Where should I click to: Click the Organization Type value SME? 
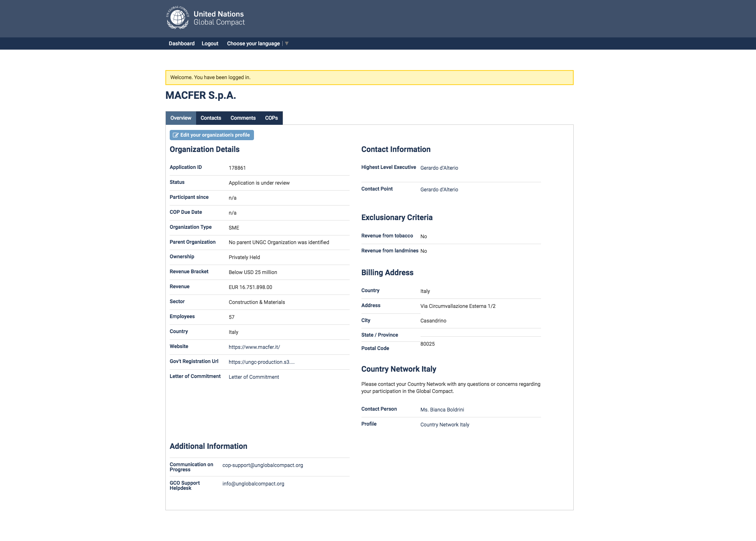coord(234,228)
